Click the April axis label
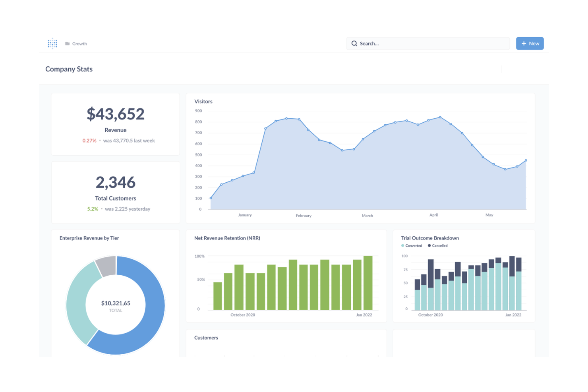 click(433, 215)
